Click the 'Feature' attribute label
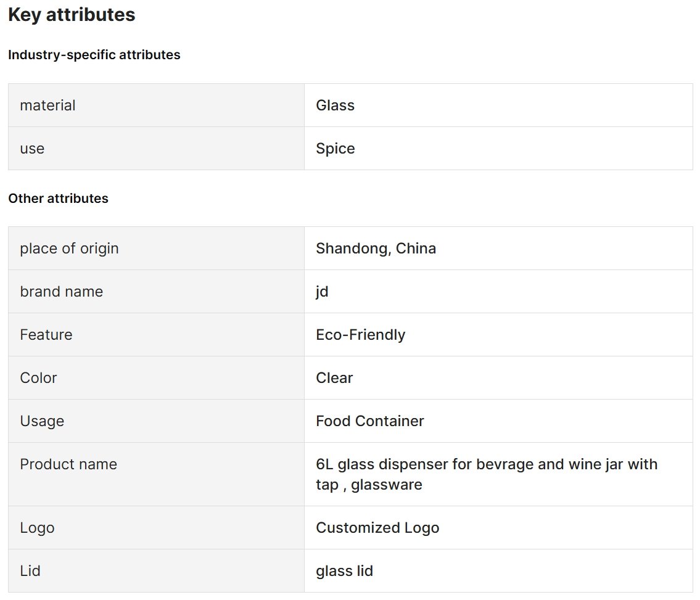This screenshot has width=700, height=600. 46,335
